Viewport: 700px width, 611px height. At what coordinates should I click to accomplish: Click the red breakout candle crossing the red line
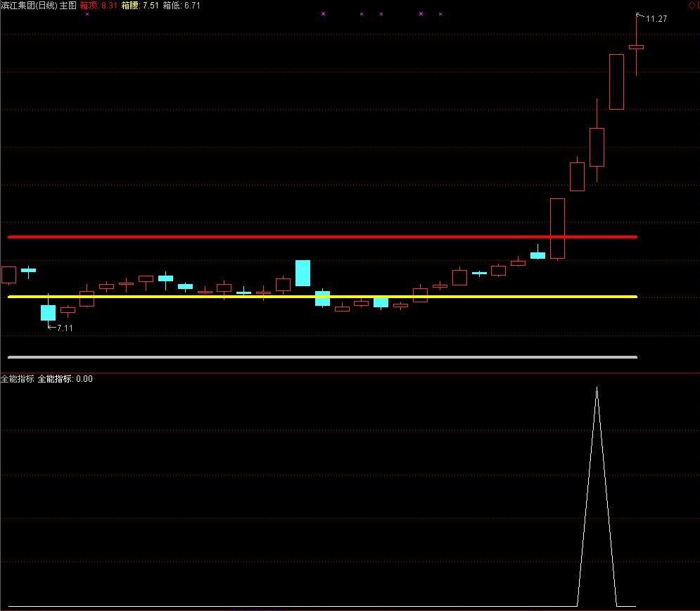(557, 229)
